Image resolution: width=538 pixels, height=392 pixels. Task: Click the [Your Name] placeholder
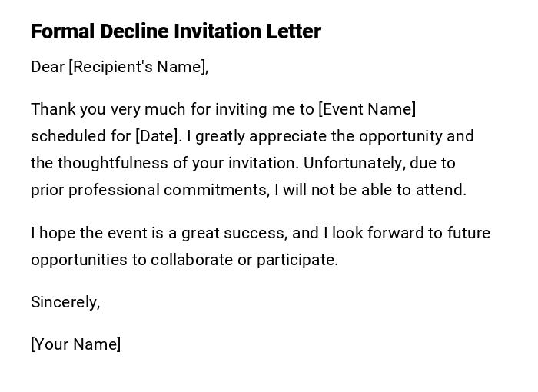pyautogui.click(x=75, y=344)
